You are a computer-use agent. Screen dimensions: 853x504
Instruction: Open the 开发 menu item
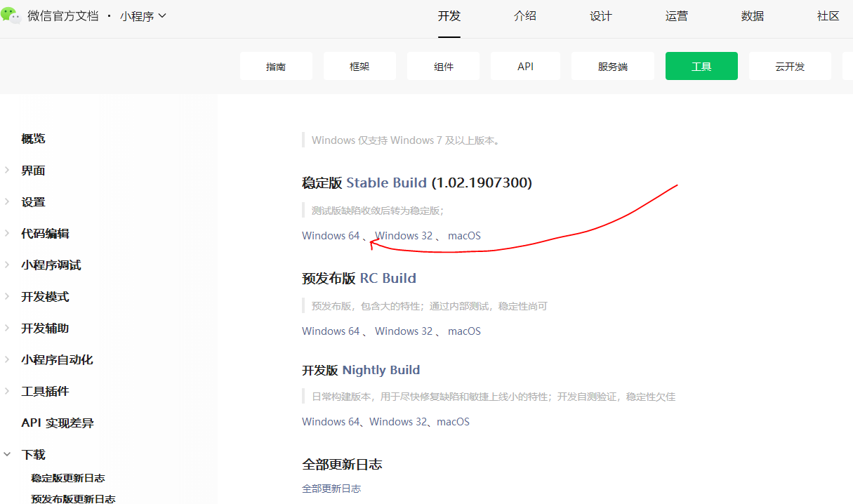(449, 16)
